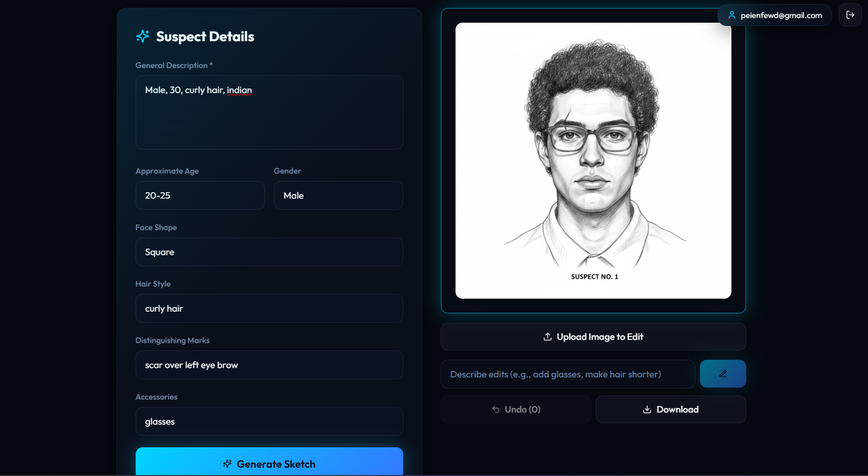Click the user profile icon beside email
The width and height of the screenshot is (868, 476).
(x=732, y=15)
